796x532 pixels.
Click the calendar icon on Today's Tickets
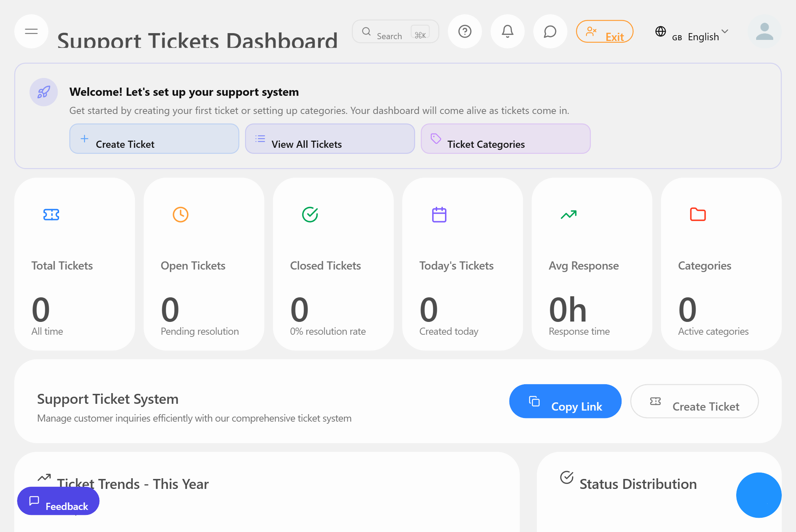439,214
